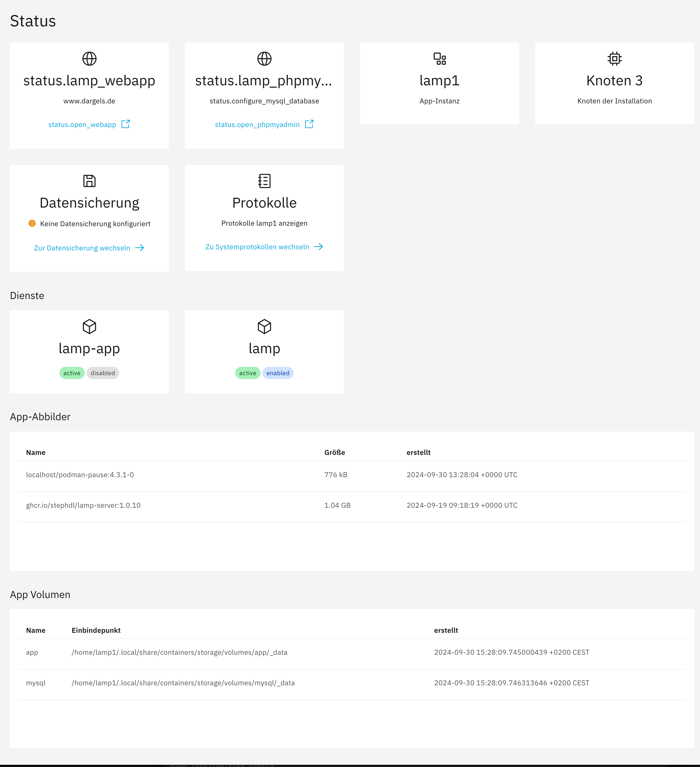The width and height of the screenshot is (700, 767).
Task: Click the Größe column header
Action: 335,452
